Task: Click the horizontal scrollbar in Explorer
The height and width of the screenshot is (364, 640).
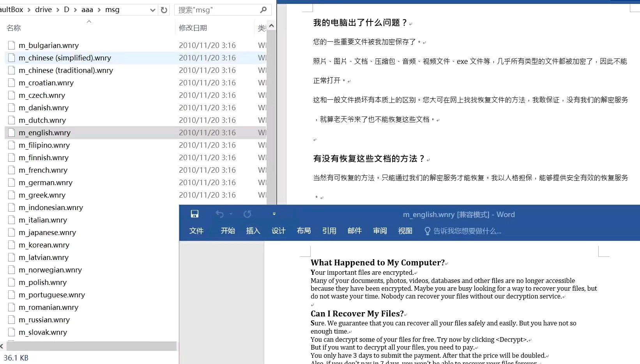Action: (x=92, y=346)
